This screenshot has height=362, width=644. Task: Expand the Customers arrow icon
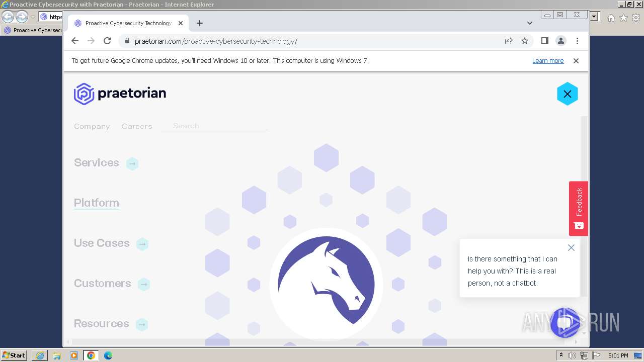coord(144,284)
